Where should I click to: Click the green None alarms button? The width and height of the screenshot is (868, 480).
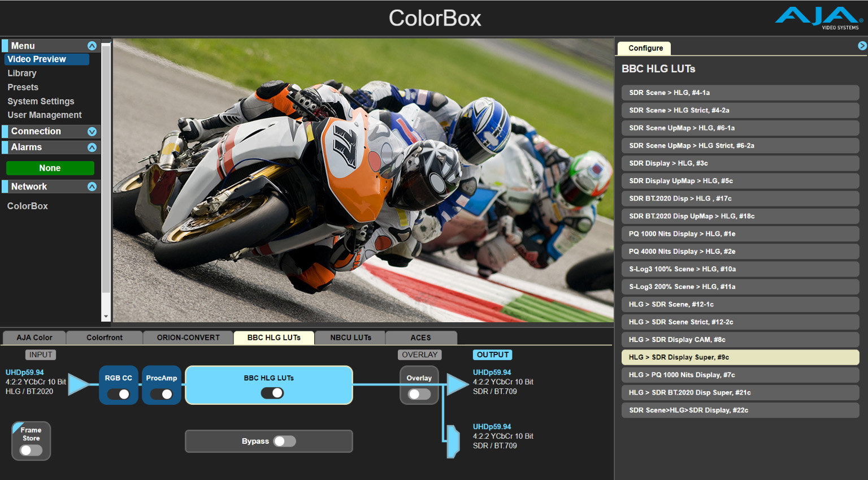(50, 168)
